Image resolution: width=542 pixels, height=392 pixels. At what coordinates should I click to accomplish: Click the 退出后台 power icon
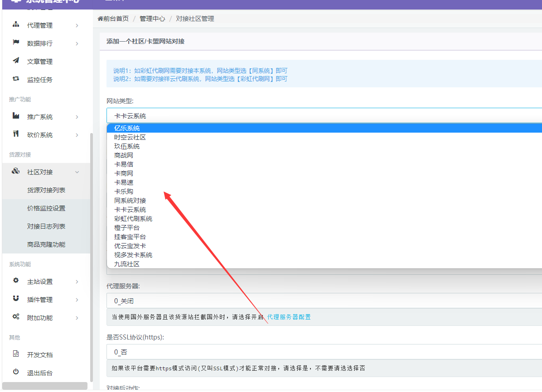(x=16, y=372)
